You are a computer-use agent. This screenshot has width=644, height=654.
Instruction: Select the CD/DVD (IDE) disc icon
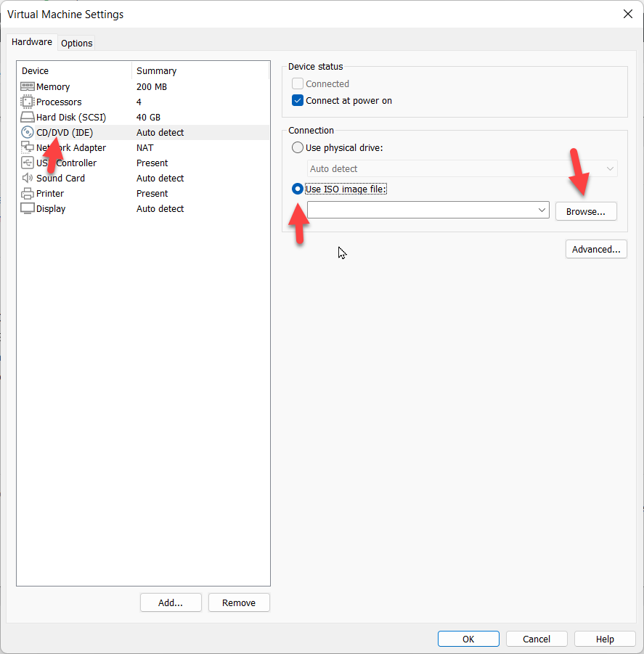click(x=28, y=132)
